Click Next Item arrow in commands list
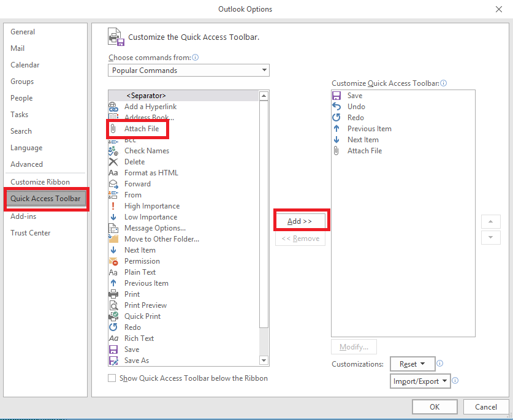 point(113,250)
